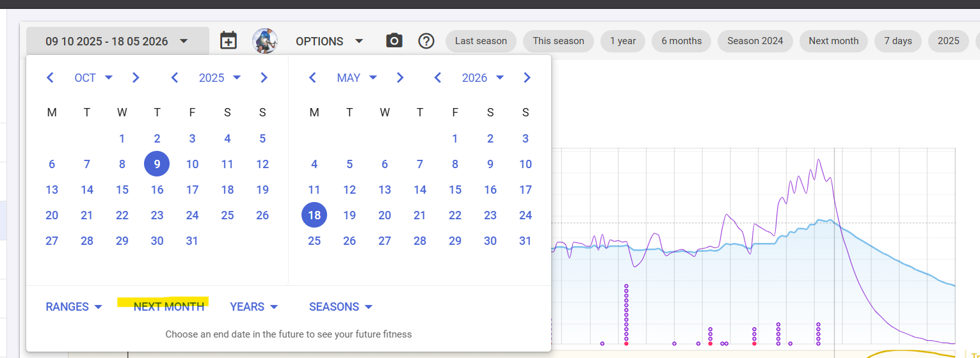Go to previous year before 2026
980x358 pixels.
tap(438, 78)
